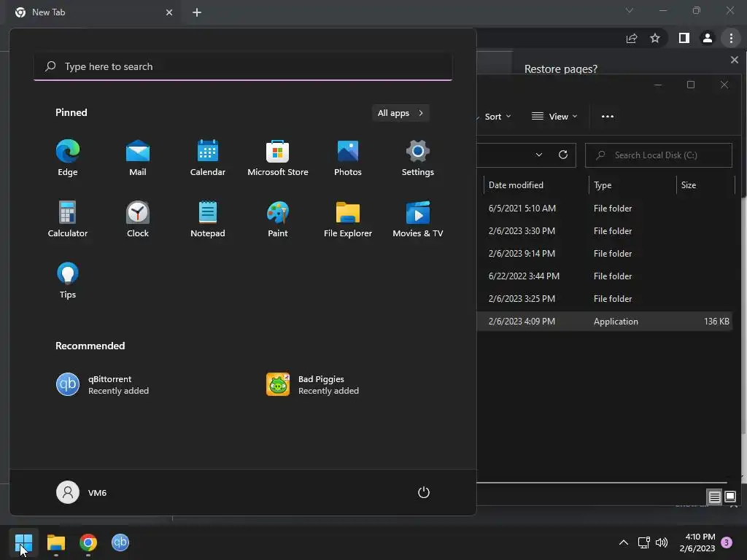Open the Calculator app
Viewport: 747px width, 560px height.
click(x=68, y=219)
